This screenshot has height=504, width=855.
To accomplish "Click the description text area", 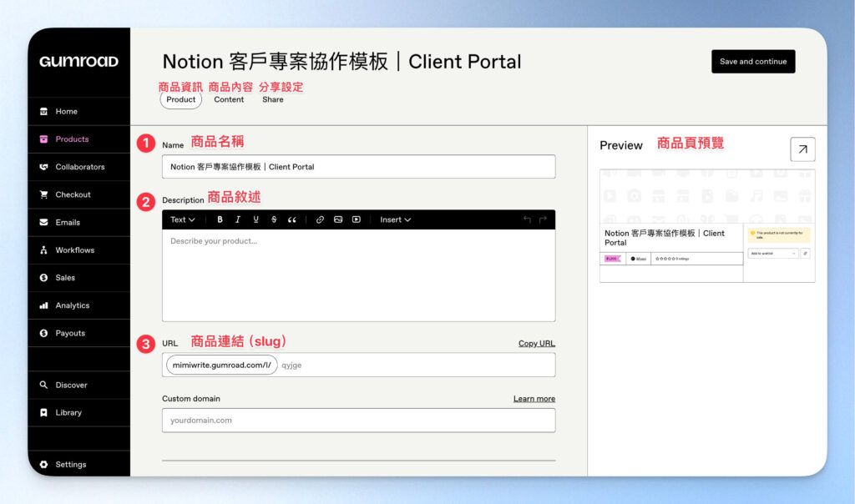I will pyautogui.click(x=358, y=275).
